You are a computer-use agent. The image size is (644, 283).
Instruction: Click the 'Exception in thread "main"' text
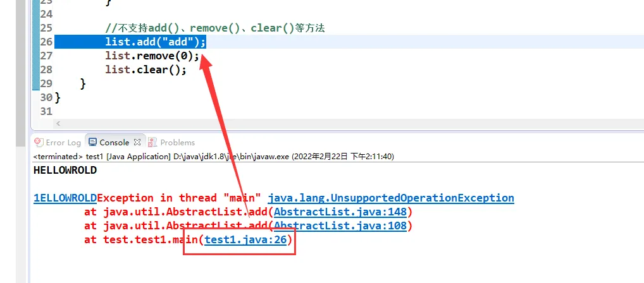[180, 198]
